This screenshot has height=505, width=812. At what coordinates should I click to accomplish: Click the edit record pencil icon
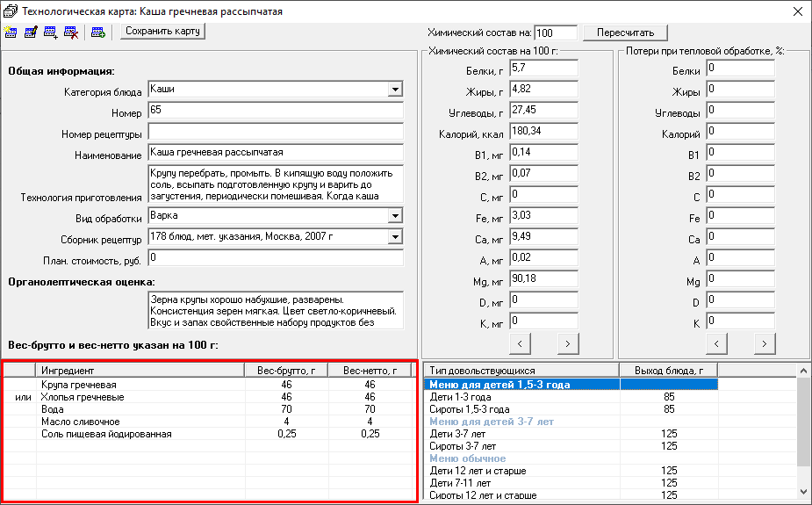click(31, 32)
